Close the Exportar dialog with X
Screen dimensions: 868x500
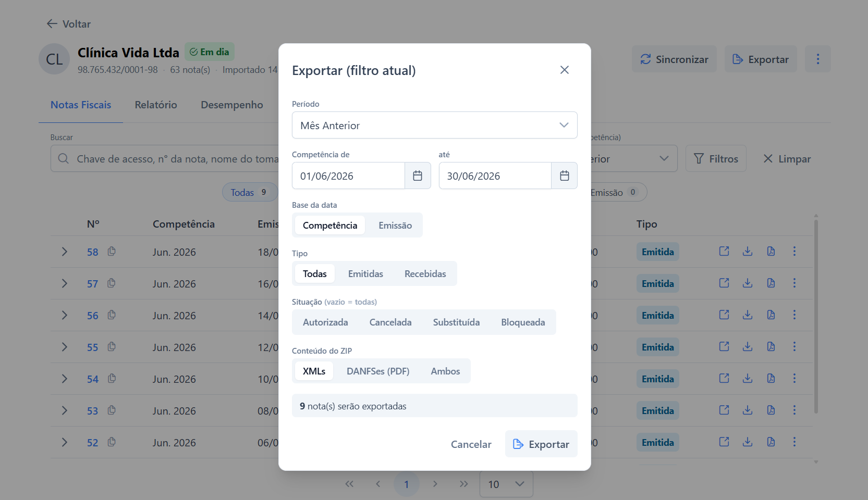pyautogui.click(x=565, y=70)
